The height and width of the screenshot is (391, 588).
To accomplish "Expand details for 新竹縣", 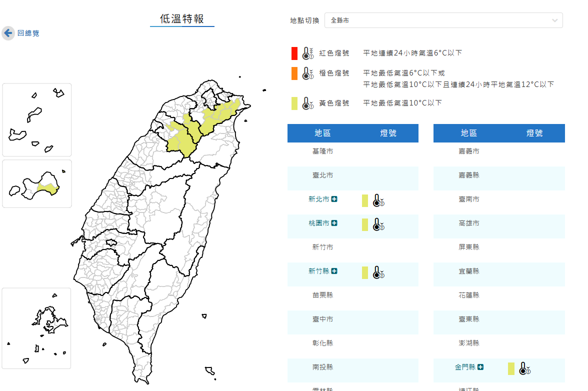I will 334,270.
